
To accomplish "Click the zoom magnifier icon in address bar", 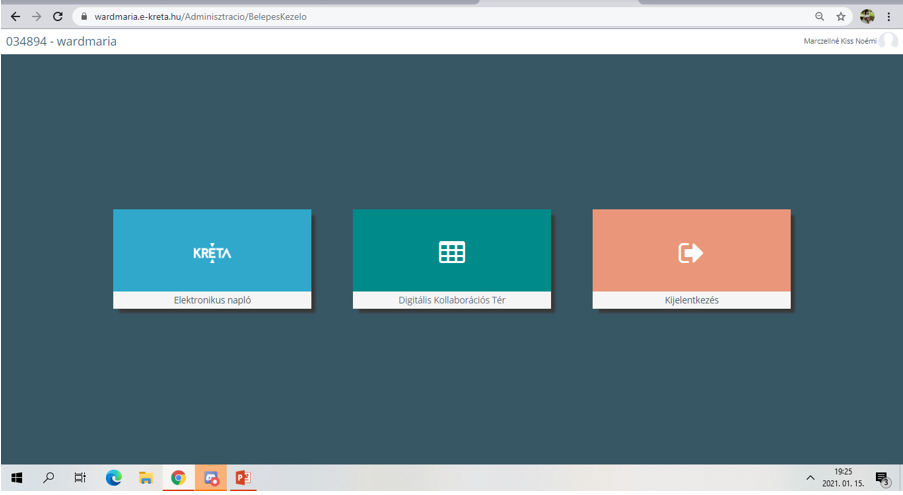I will (x=819, y=17).
